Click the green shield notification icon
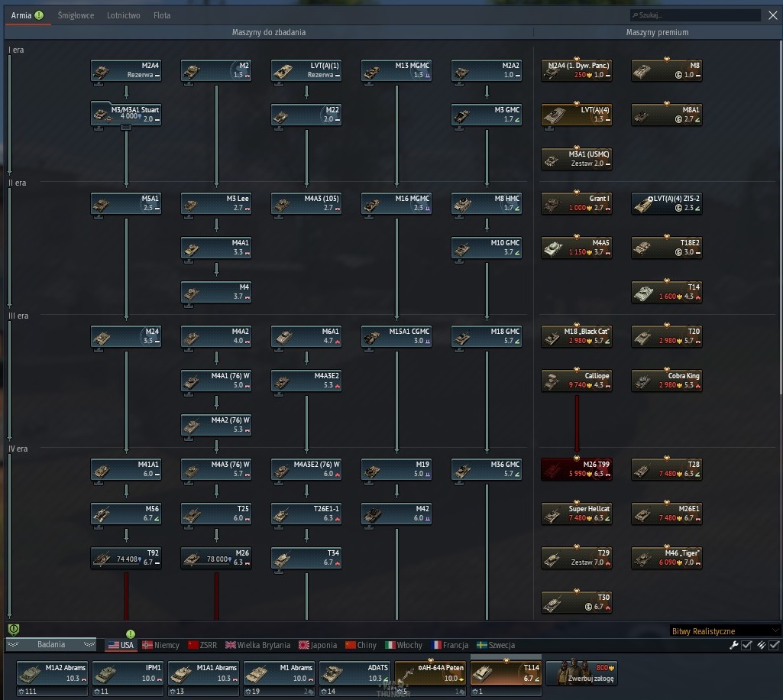Screen dimensions: 783x700 tap(14, 629)
